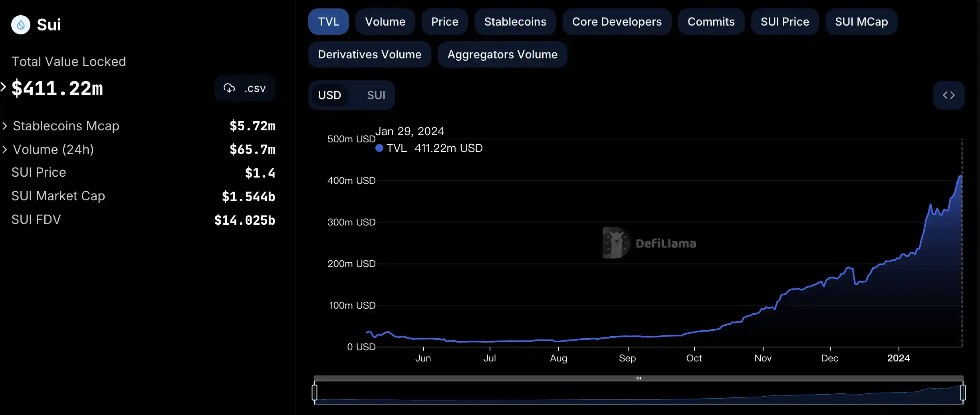Click the embed chart code icon
The width and height of the screenshot is (980, 415).
tap(948, 95)
